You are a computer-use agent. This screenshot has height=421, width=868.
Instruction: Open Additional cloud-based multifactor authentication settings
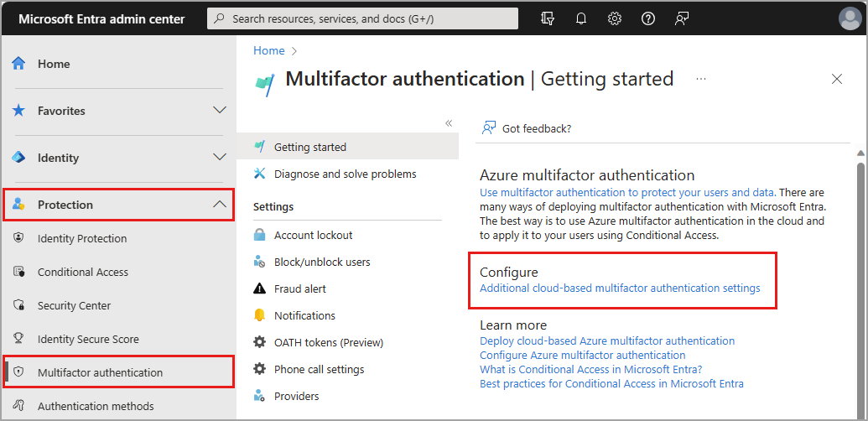coord(620,288)
